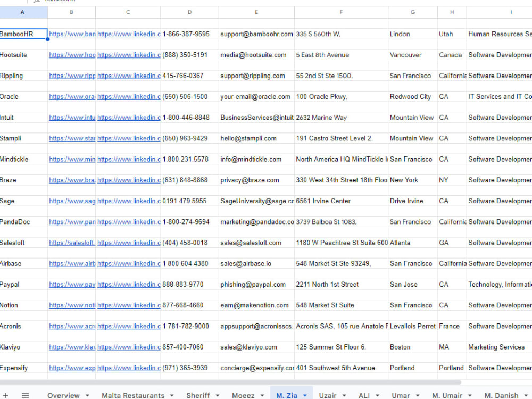Open dropdown arrow on Umar tab
Image resolution: width=532 pixels, height=399 pixels.
(x=418, y=395)
